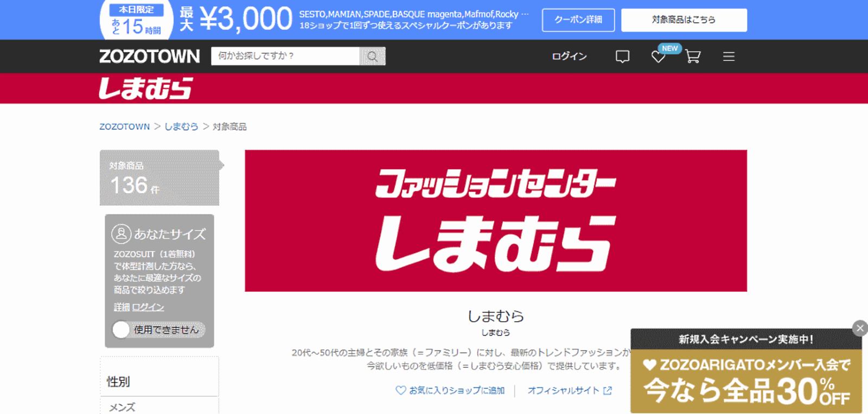Click the 本日限定 あと15時間 coupon badge
Viewport: 868px width, 414px height.
[136, 20]
